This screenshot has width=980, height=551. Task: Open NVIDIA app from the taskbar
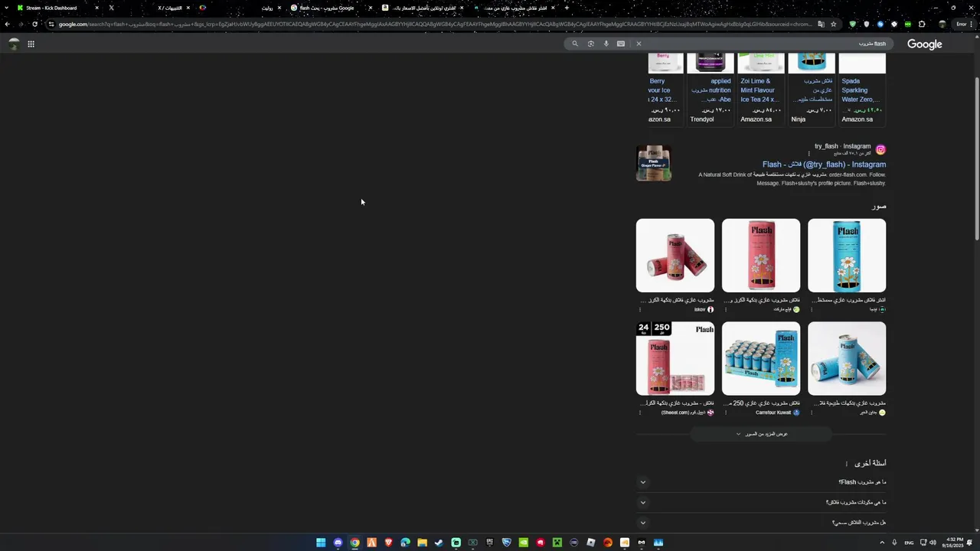[523, 543]
